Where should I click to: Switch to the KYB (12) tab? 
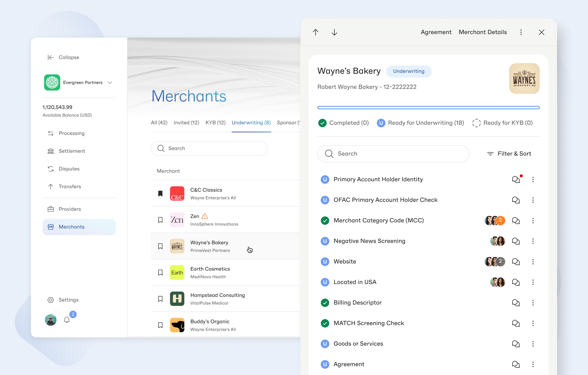[x=215, y=123]
